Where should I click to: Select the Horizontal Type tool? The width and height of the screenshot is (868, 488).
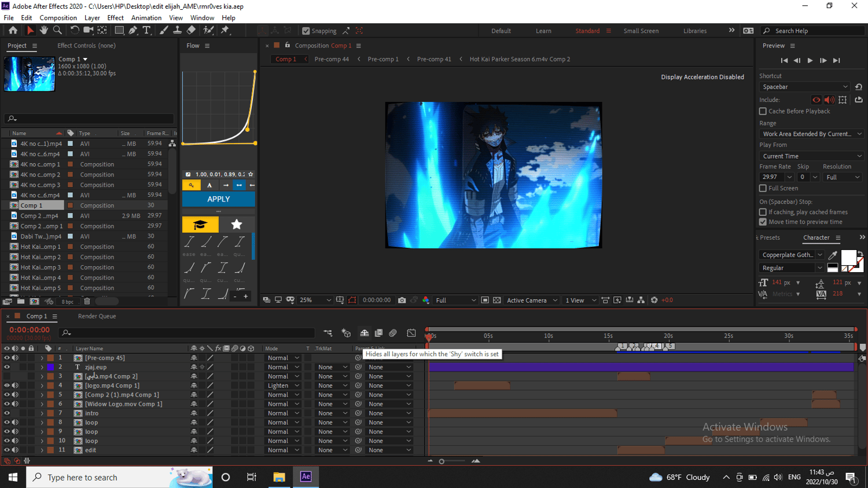tap(146, 30)
